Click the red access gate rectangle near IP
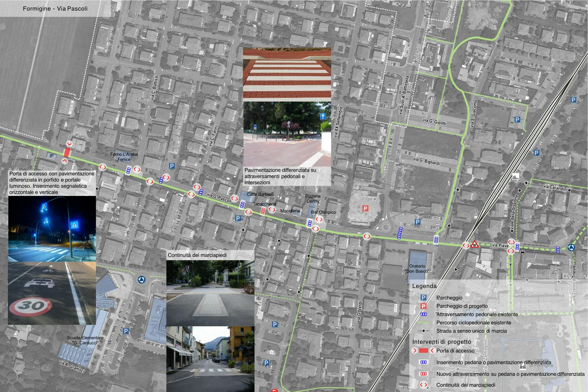588x392 pixels. 67,152
